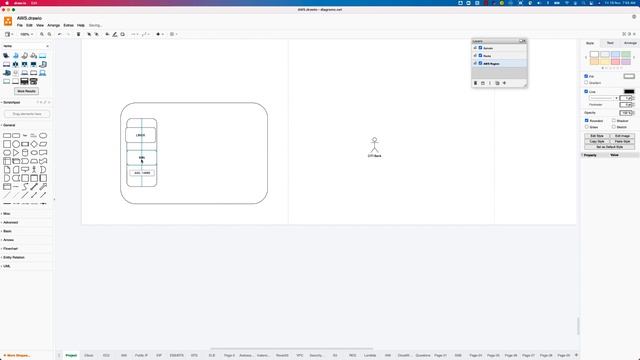The width and height of the screenshot is (640, 360).
Task: Expand the Arrows shapes section
Action: pos(8,240)
